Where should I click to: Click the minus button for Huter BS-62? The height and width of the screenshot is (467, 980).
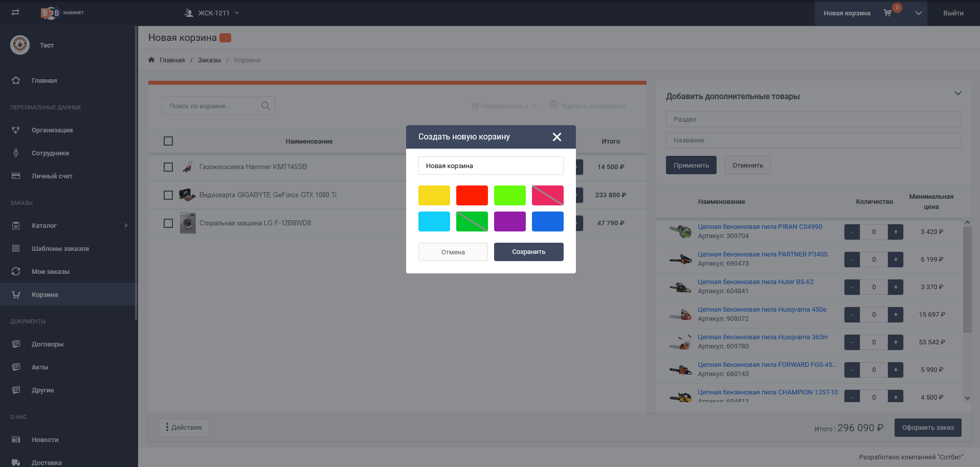852,287
